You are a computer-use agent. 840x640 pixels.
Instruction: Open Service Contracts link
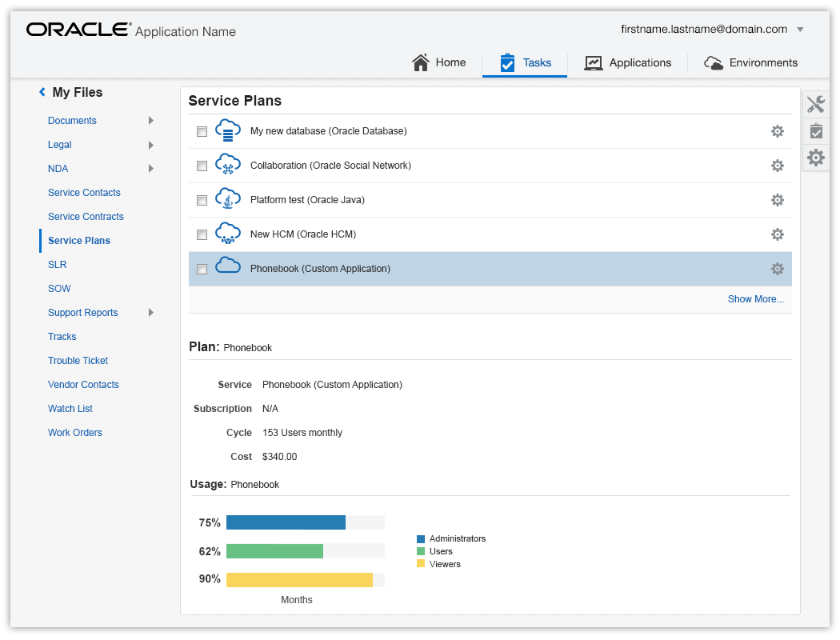point(86,216)
